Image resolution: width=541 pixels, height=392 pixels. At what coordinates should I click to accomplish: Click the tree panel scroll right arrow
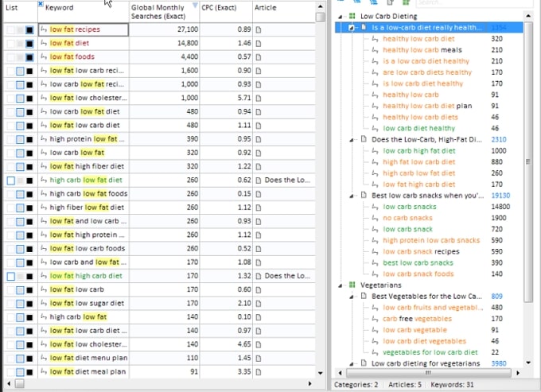(x=518, y=373)
